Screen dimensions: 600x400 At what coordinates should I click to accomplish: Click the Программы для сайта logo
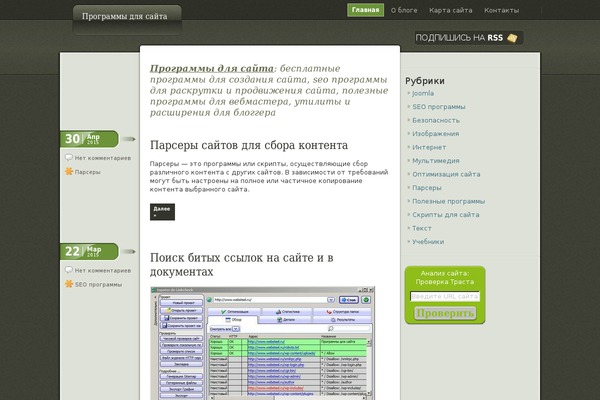tap(125, 16)
